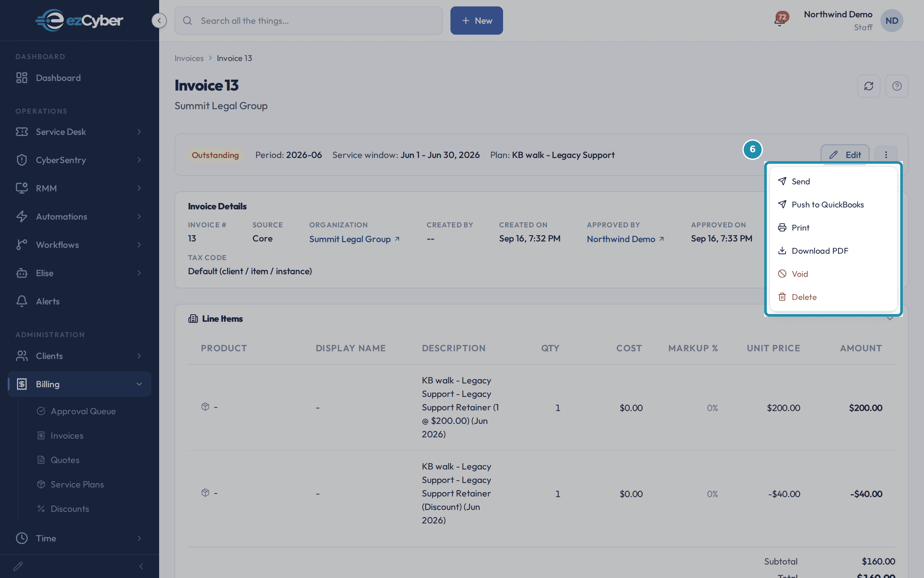
Task: Select Push to QuickBooks menu item
Action: coord(833,205)
